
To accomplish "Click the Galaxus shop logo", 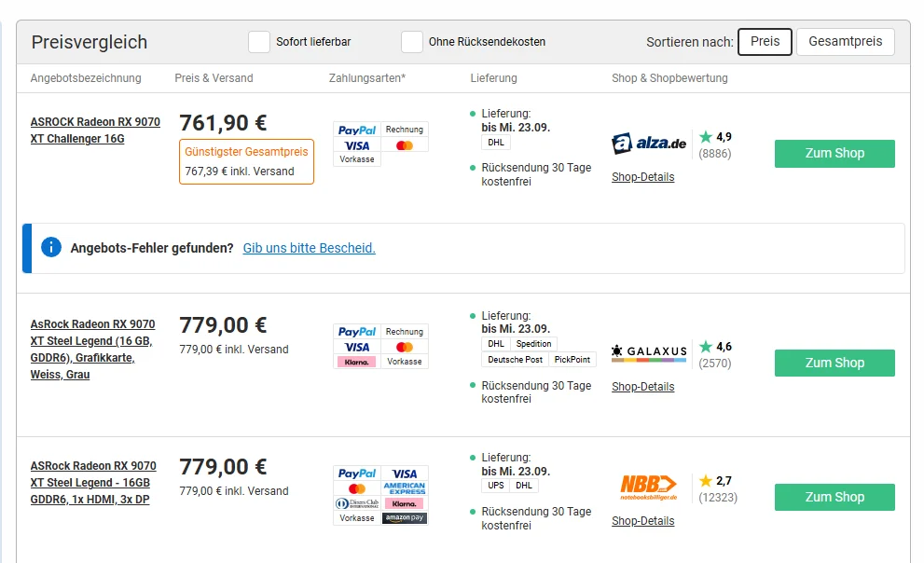I will [649, 352].
